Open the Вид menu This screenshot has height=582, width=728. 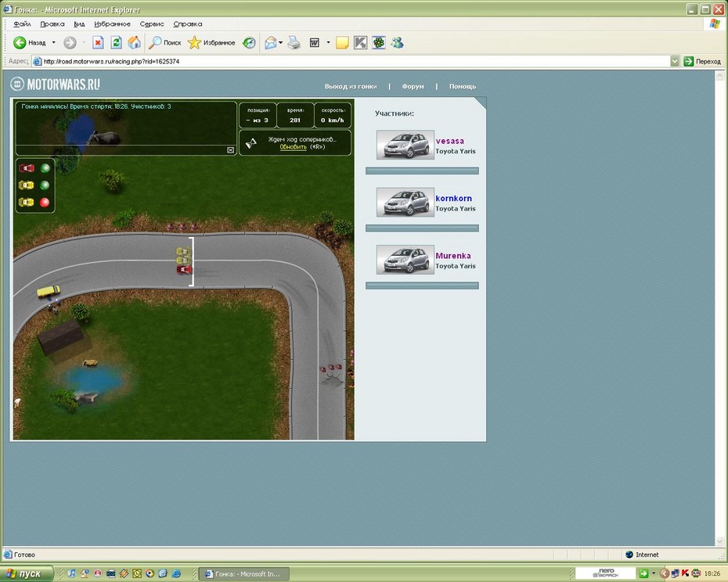(79, 23)
